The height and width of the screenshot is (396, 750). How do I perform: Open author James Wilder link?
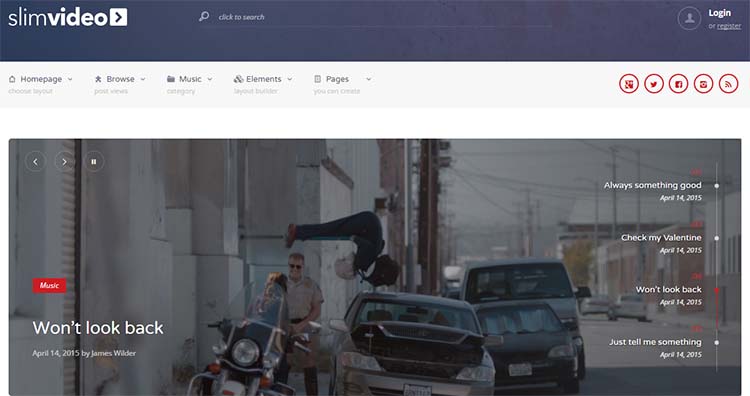tap(113, 353)
